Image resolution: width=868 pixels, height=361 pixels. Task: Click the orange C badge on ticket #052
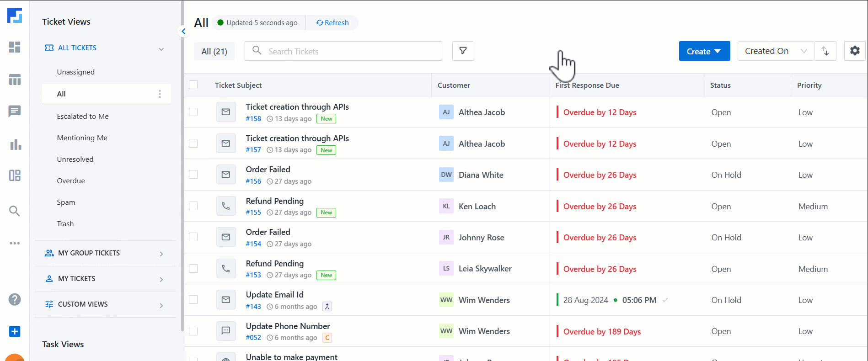327,338
